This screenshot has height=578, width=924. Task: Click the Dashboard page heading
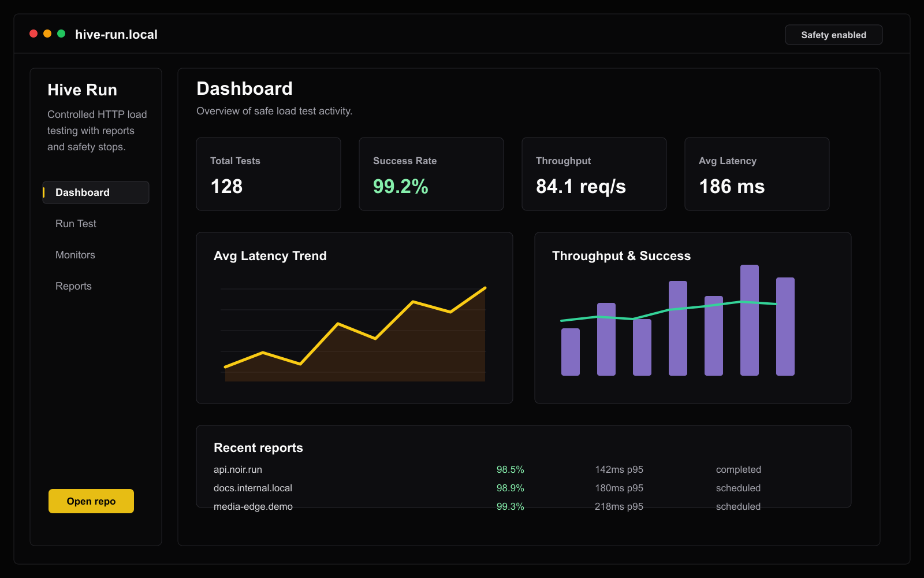(x=244, y=88)
